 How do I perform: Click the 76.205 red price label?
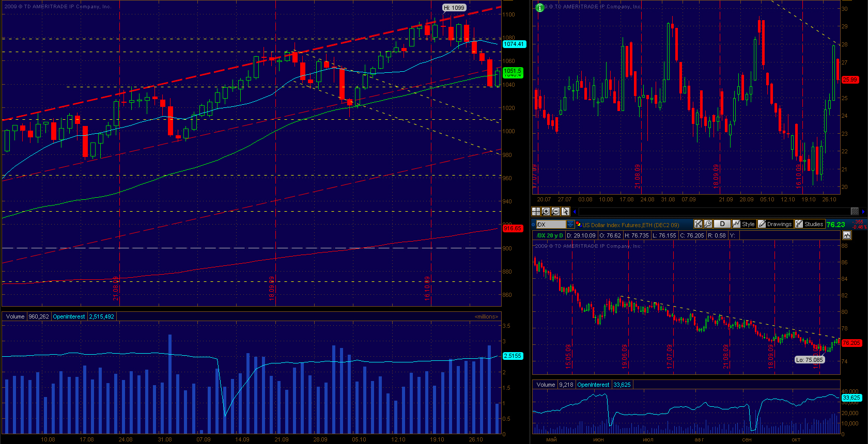[851, 343]
